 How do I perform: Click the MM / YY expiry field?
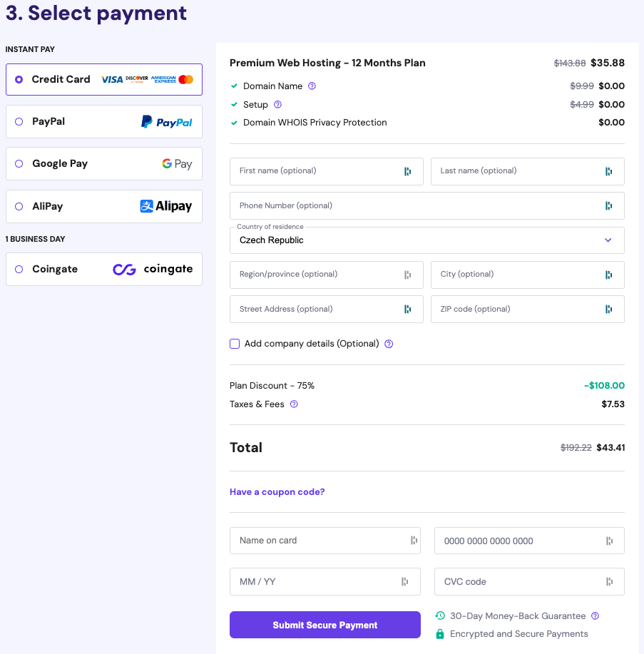click(x=317, y=582)
